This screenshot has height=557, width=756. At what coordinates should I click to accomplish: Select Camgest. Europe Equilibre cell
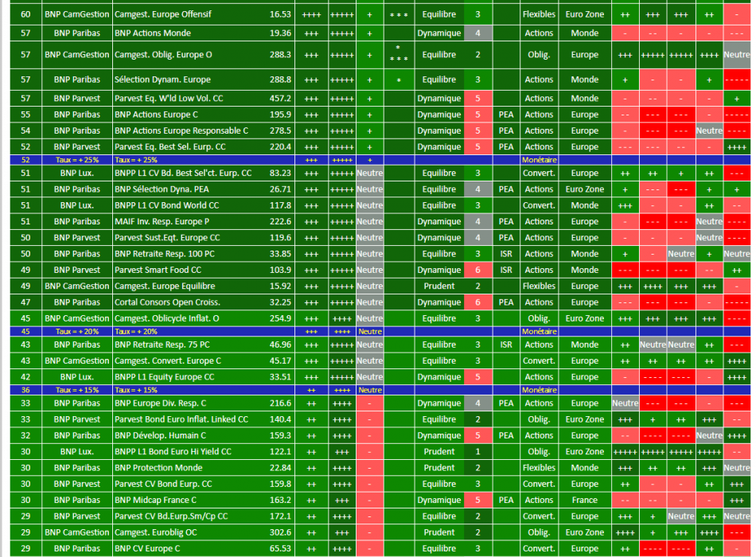[165, 286]
